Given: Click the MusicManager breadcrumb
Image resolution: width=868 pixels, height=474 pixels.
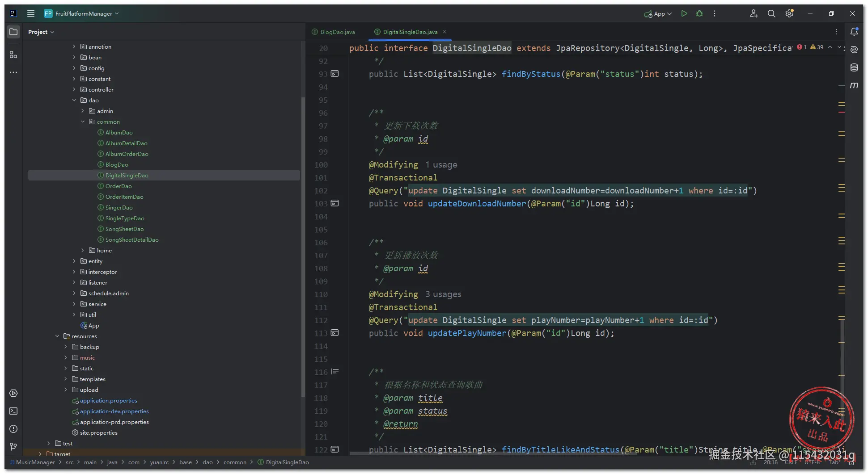Looking at the screenshot, I should point(35,462).
